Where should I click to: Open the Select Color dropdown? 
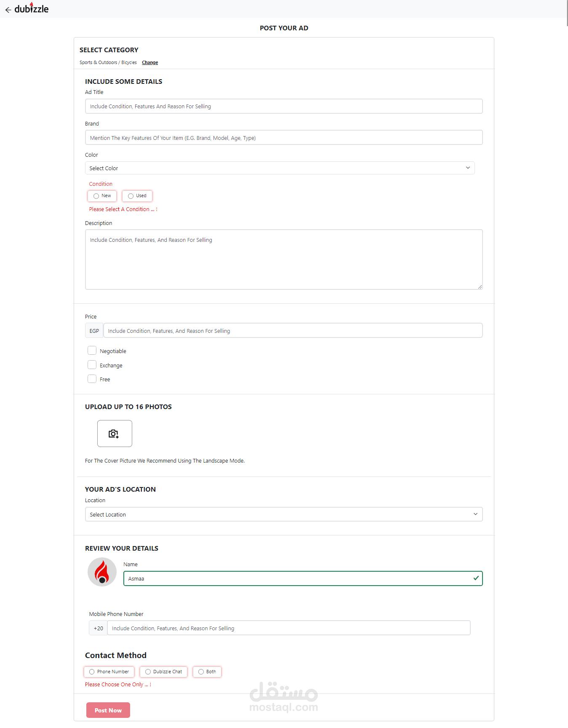point(280,168)
